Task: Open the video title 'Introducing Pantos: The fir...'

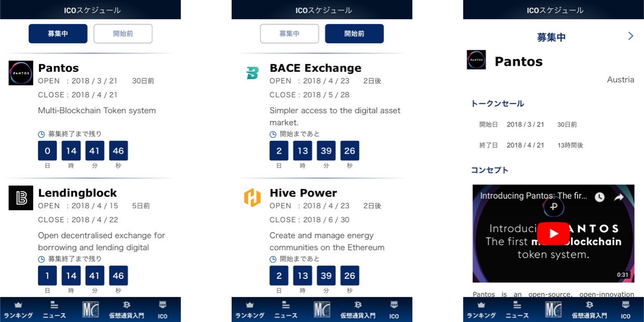Action: tap(534, 196)
